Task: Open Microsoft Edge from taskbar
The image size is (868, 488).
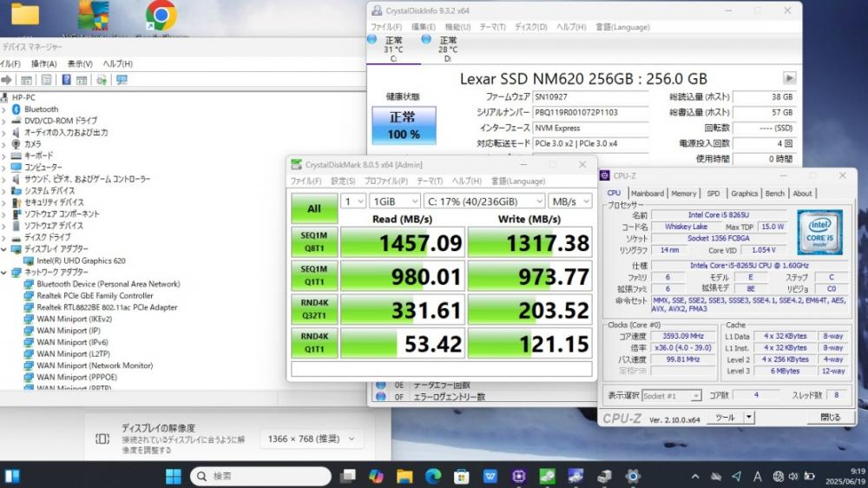Action: 433,476
